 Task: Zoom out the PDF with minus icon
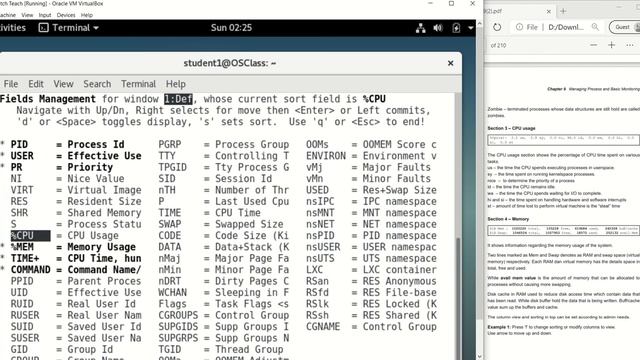click(x=593, y=45)
